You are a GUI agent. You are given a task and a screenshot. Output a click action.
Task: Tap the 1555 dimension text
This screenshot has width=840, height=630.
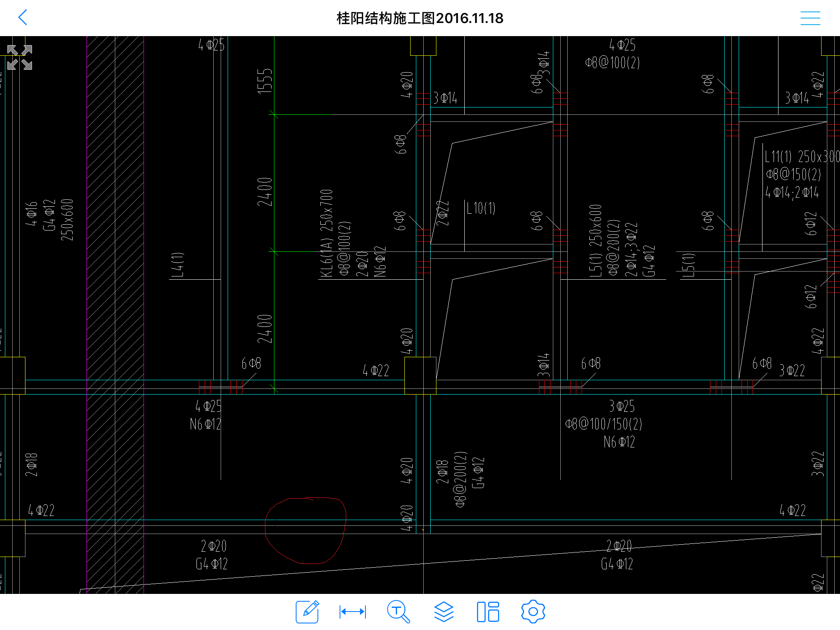pyautogui.click(x=265, y=81)
